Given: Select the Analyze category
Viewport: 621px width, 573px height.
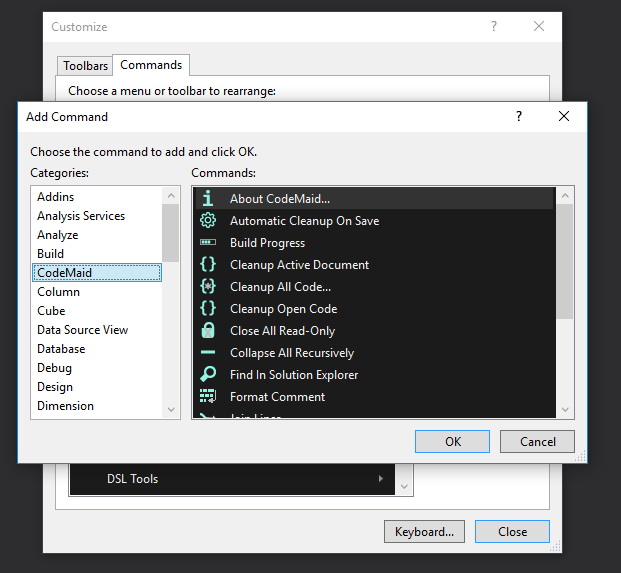Looking at the screenshot, I should coord(97,234).
